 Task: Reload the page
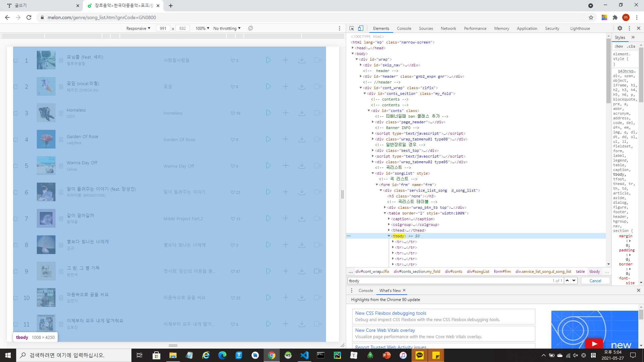pyautogui.click(x=29, y=17)
